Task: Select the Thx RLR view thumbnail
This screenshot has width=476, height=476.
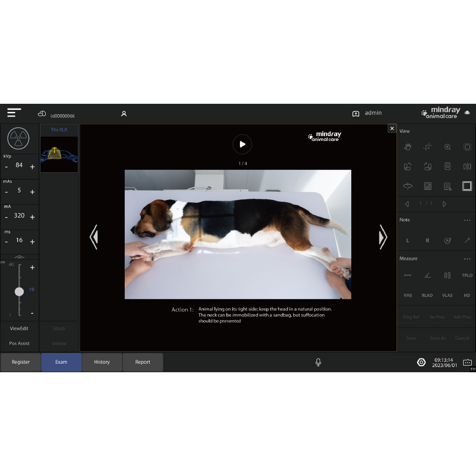Action: [x=59, y=149]
